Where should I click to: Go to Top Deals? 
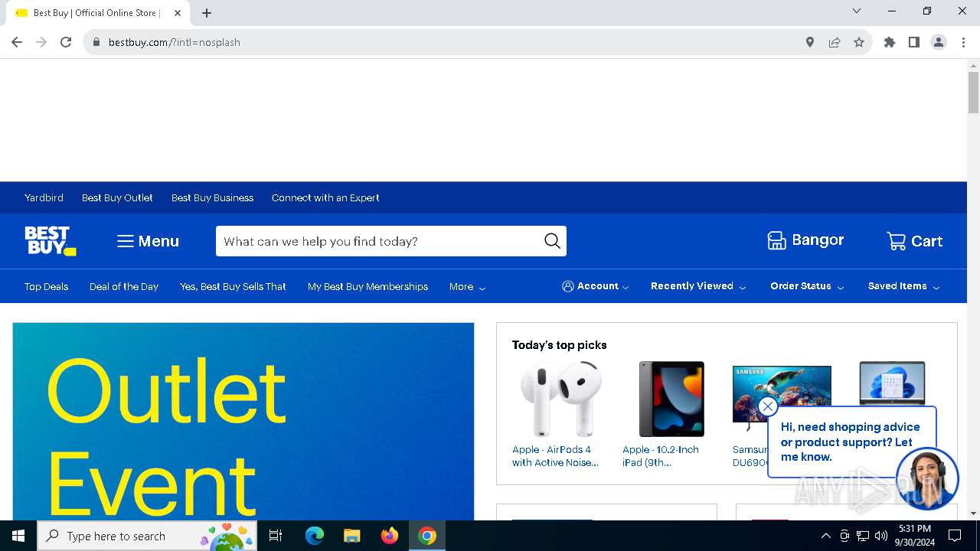46,286
